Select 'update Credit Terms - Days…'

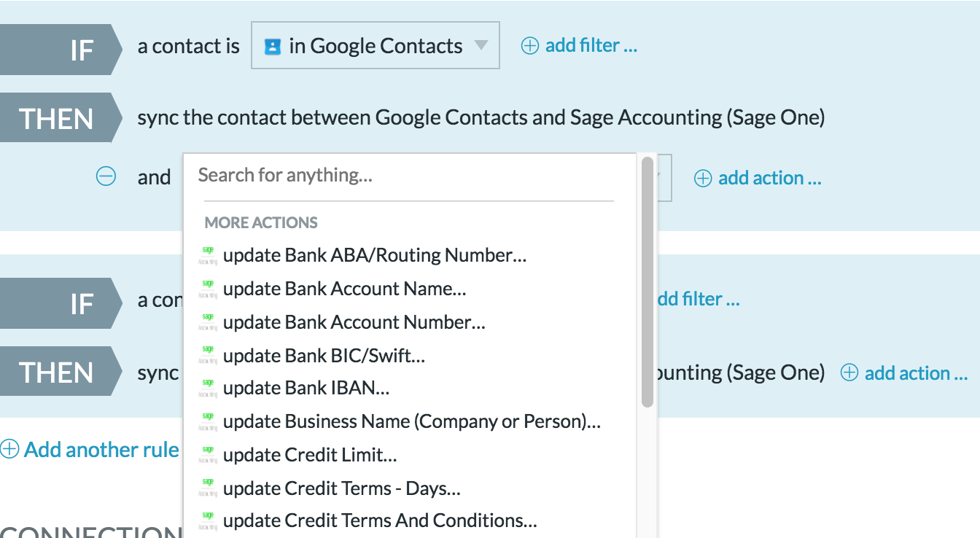pyautogui.click(x=342, y=488)
